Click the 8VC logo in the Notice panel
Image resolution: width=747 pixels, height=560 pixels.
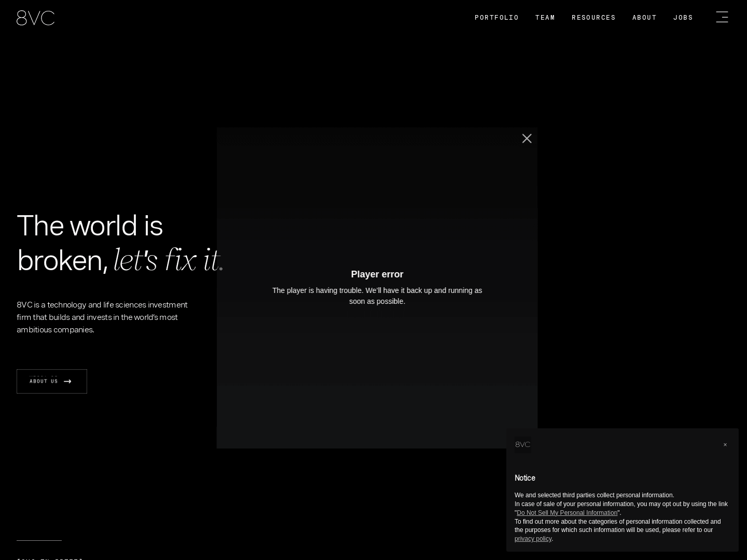(522, 445)
